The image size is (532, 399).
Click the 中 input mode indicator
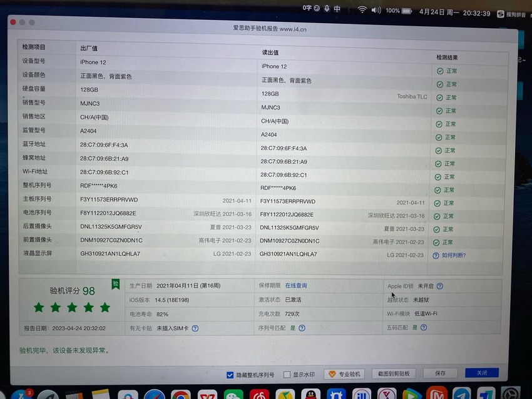337,9
